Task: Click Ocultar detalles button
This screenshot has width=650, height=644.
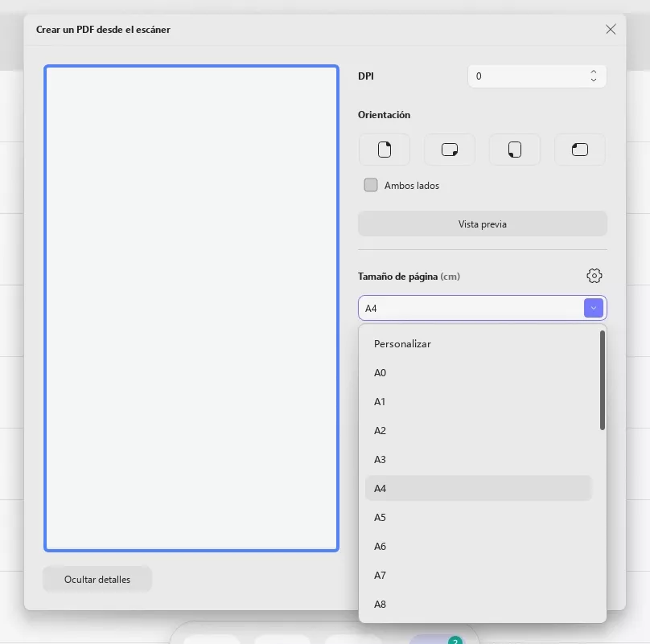Action: [97, 579]
